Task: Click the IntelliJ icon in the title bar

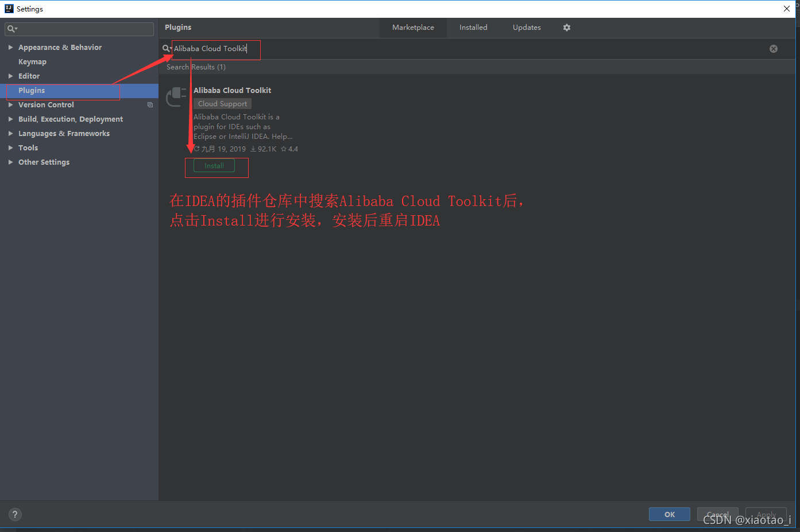Action: click(9, 9)
